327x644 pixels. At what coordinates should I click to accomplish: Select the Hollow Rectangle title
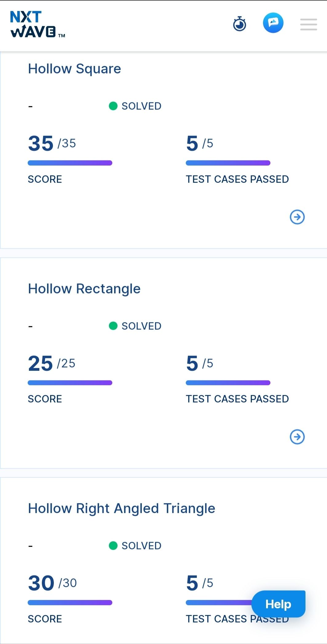pyautogui.click(x=84, y=289)
